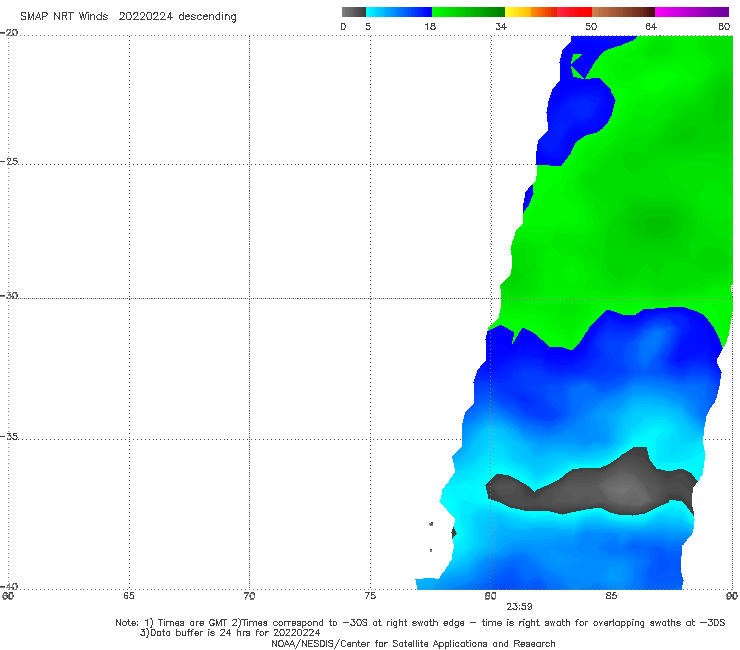
Task: Click the swath time '23:59'
Action: (x=519, y=607)
